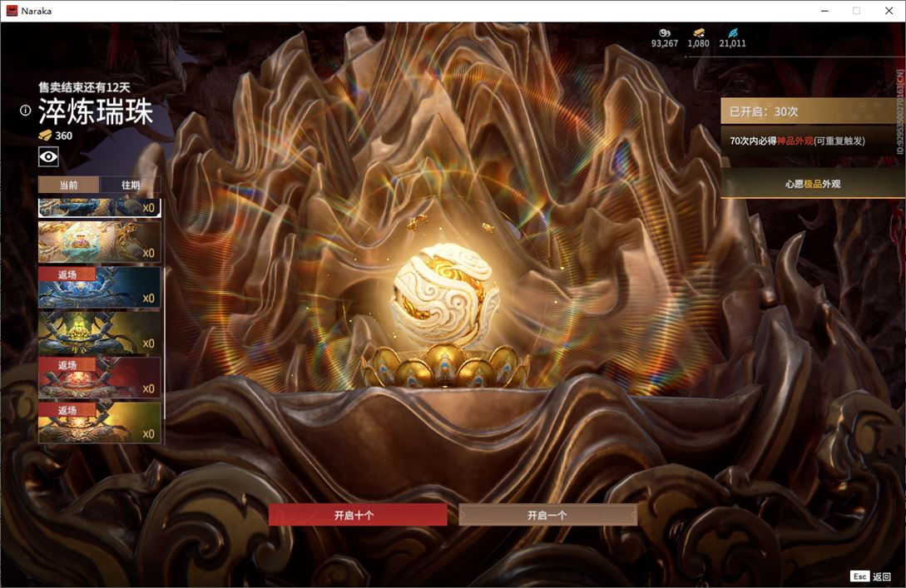The height and width of the screenshot is (588, 906).
Task: Click the 淬炼瑞珠 title
Action: click(96, 111)
